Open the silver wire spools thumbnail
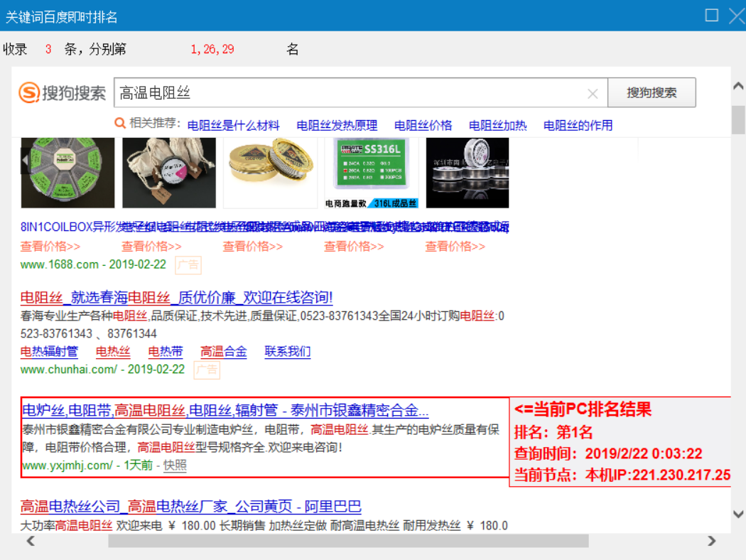 [467, 173]
